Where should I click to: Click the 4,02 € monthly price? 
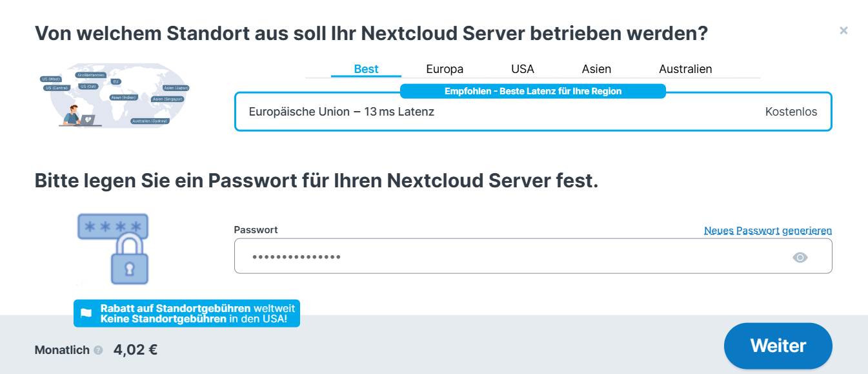coord(136,350)
